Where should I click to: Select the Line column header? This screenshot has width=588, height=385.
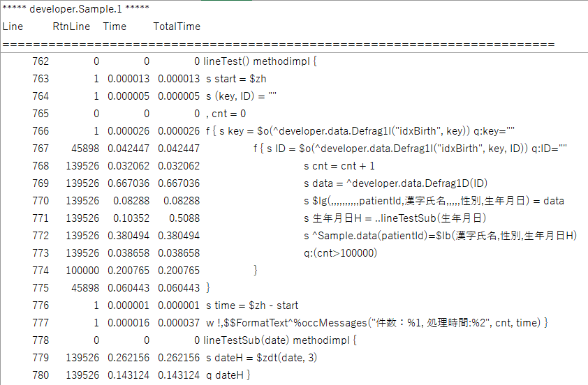pos(13,27)
